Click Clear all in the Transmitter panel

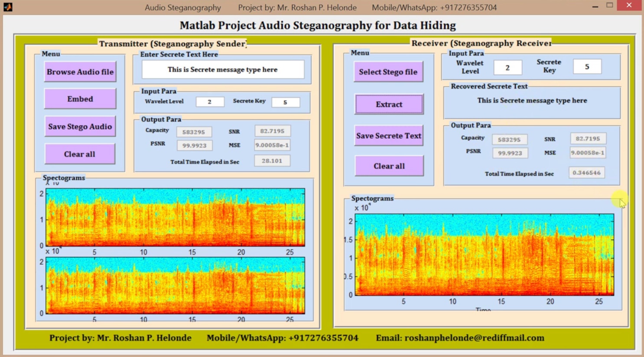coord(80,154)
